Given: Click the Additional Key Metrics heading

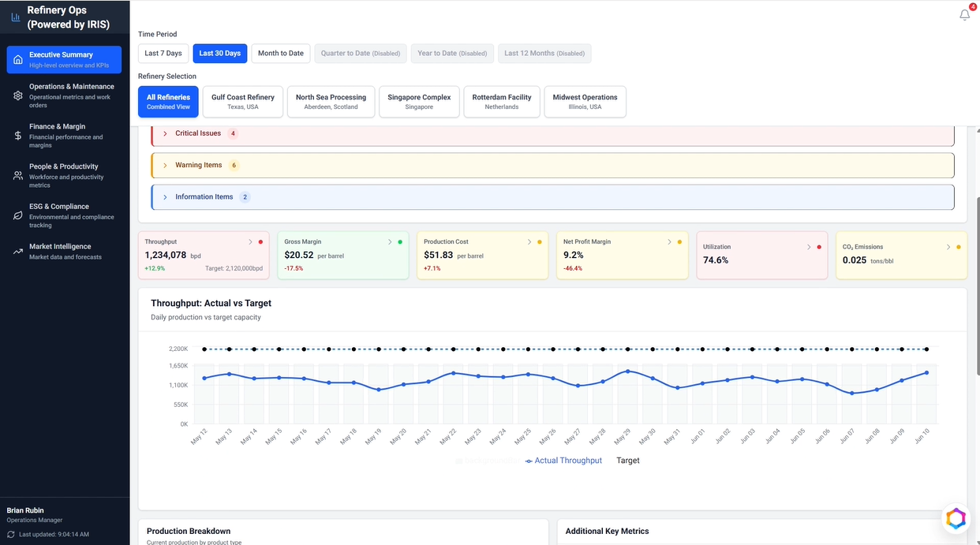Looking at the screenshot, I should [x=608, y=531].
